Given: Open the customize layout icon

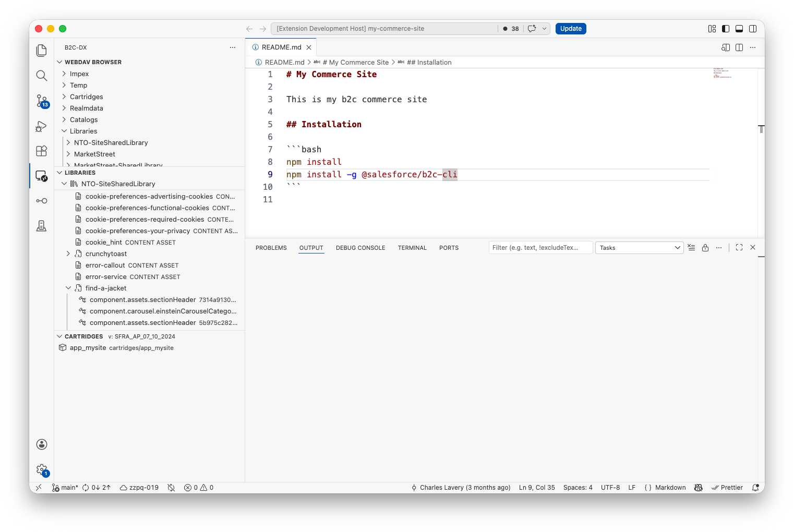Looking at the screenshot, I should tap(712, 29).
